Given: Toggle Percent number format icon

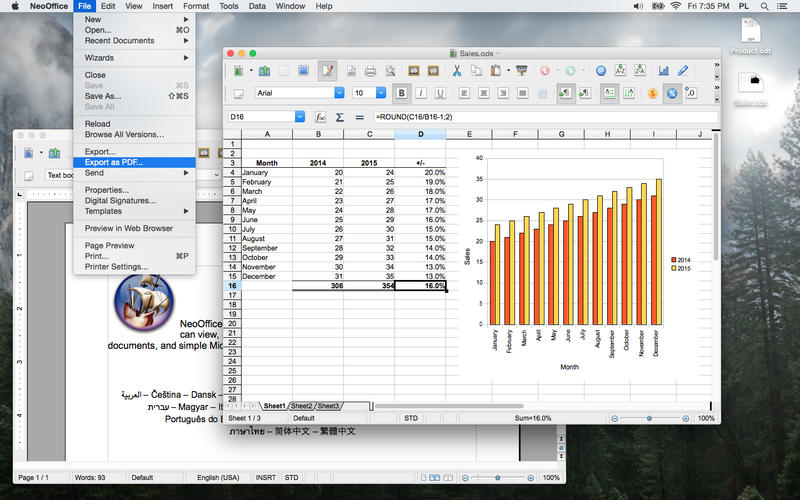Looking at the screenshot, I should pyautogui.click(x=672, y=93).
